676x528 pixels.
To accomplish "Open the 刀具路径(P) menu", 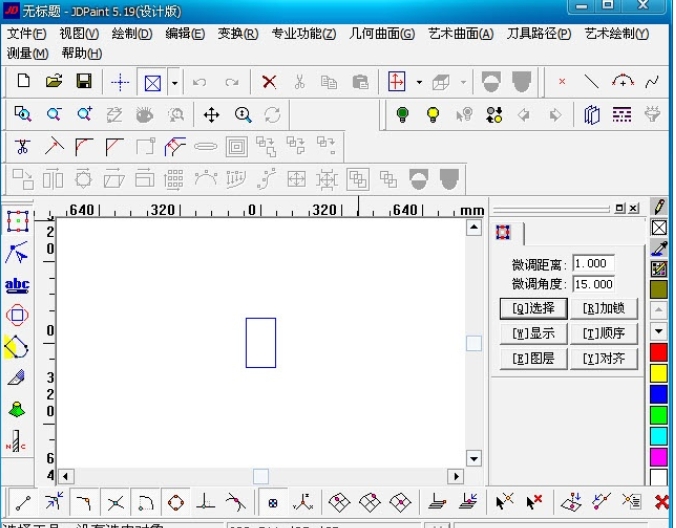I will coord(539,34).
